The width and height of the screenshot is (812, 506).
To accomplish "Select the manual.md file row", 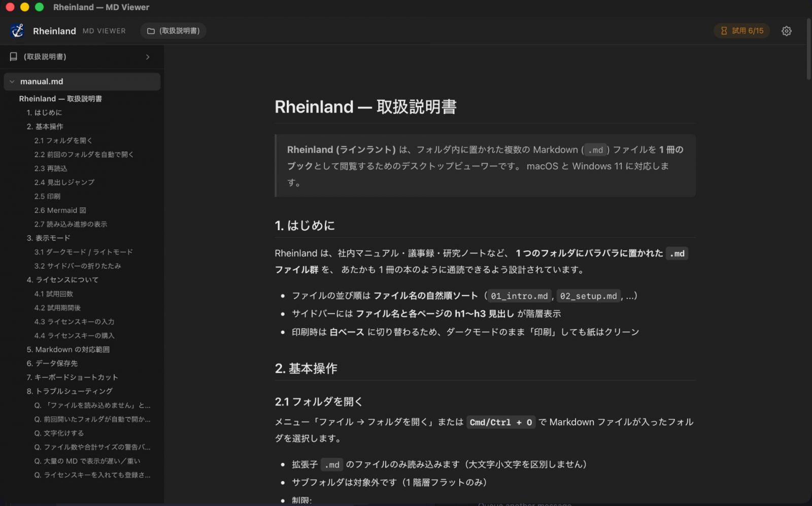I will point(82,82).
